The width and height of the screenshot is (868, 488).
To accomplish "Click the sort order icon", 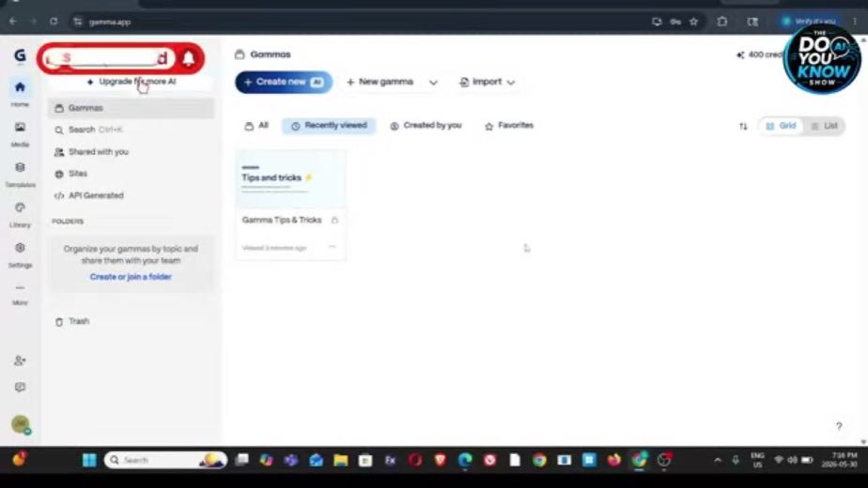I will pos(743,126).
